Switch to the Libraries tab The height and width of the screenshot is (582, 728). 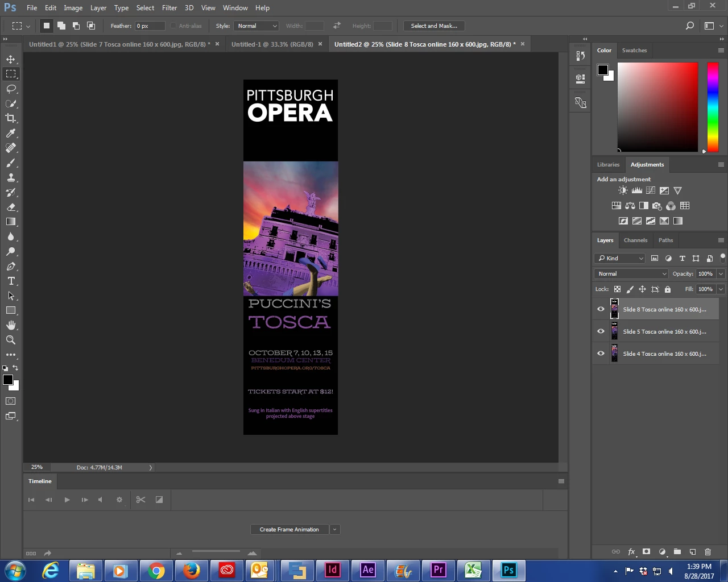[608, 164]
